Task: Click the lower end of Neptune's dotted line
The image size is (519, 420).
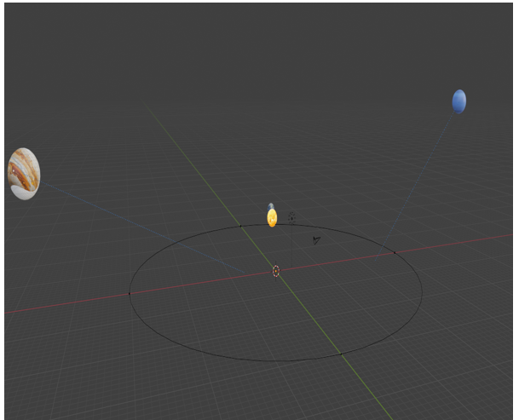Action: [375, 260]
